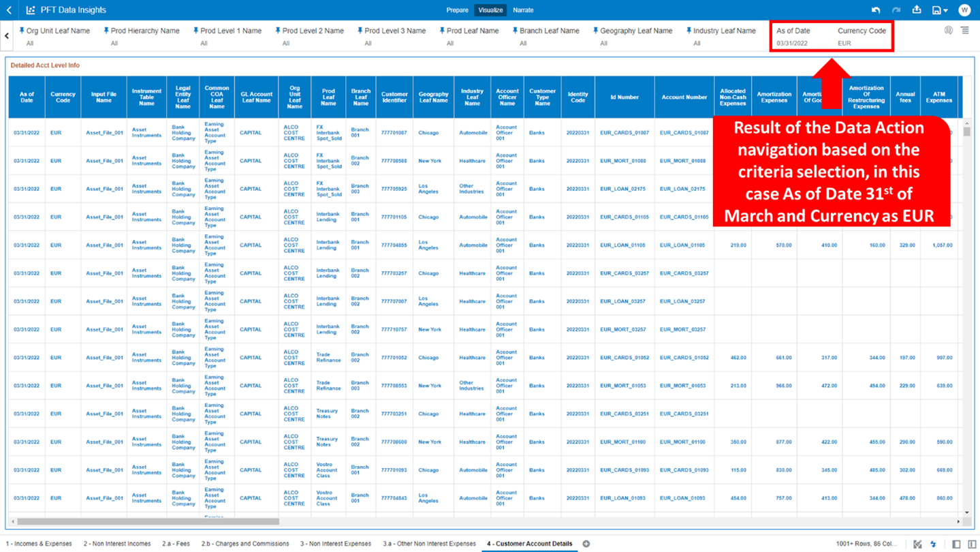
Task: Collapse the filter bar with left chevron
Action: click(6, 35)
